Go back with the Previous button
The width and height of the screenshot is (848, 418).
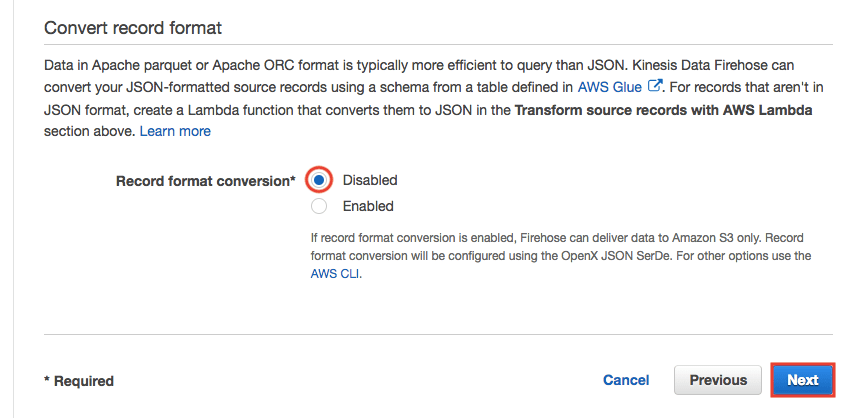click(x=718, y=380)
